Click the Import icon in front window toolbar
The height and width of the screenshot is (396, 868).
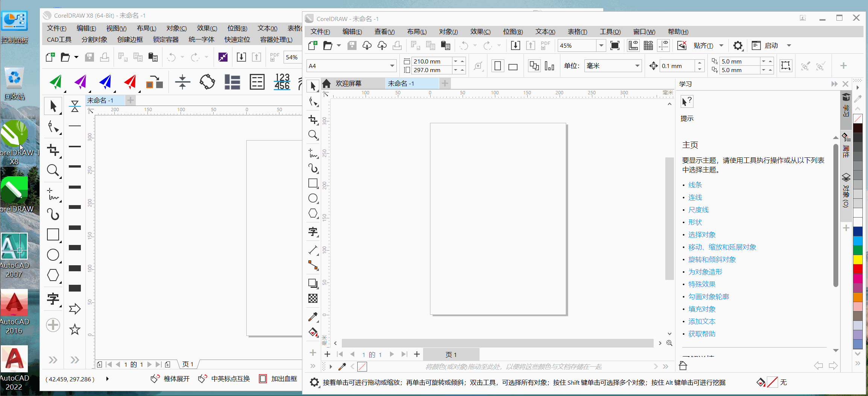(x=515, y=45)
